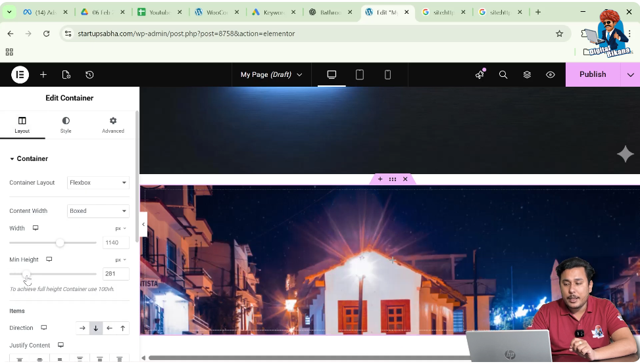Click the Elementor logo menu icon

click(x=20, y=75)
